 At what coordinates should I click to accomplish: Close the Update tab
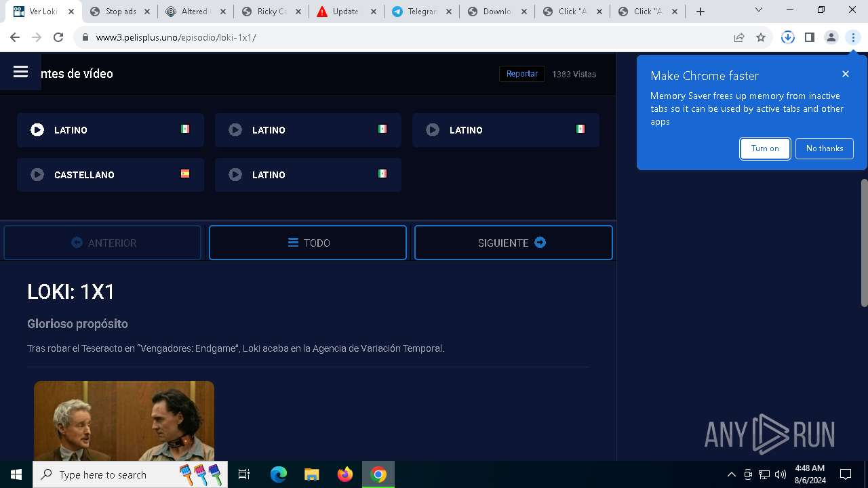tap(374, 12)
